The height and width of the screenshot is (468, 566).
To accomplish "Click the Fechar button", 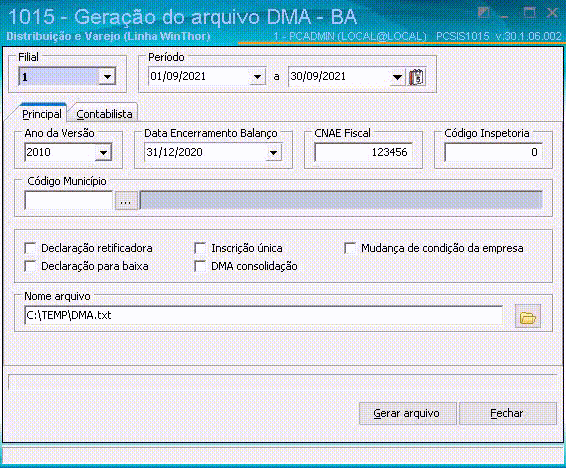I will [x=508, y=413].
